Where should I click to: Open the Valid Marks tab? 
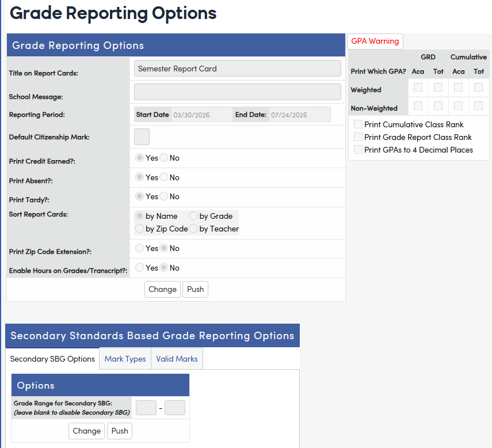click(x=177, y=359)
